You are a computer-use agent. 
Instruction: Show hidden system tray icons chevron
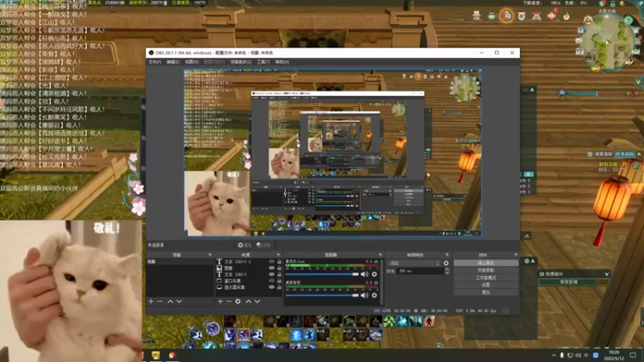coord(554,356)
